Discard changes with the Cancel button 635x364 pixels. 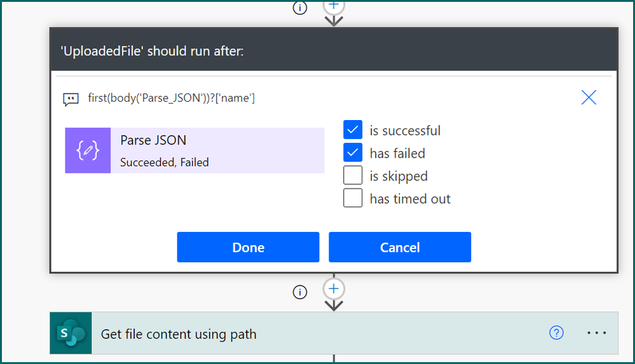pos(400,247)
